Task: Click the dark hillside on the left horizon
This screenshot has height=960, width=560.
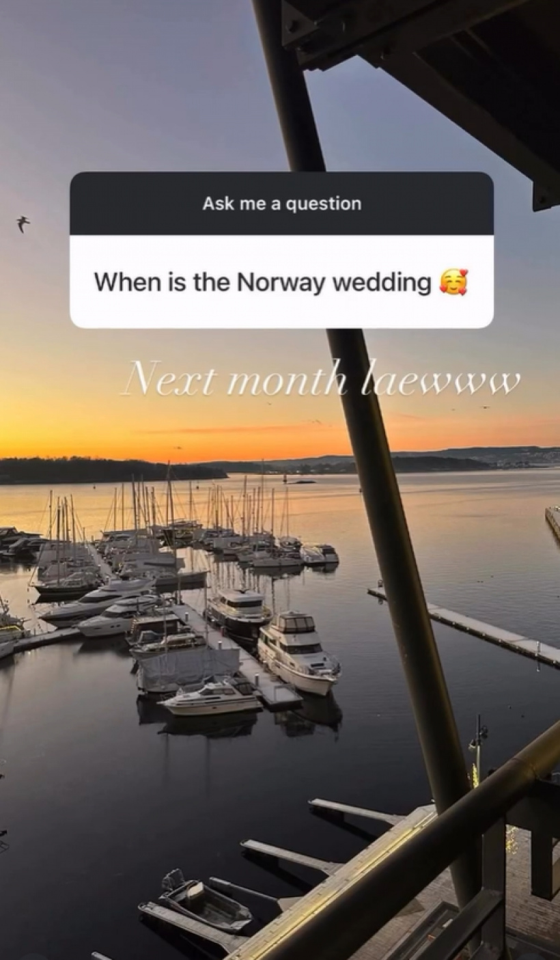Action: (x=102, y=470)
